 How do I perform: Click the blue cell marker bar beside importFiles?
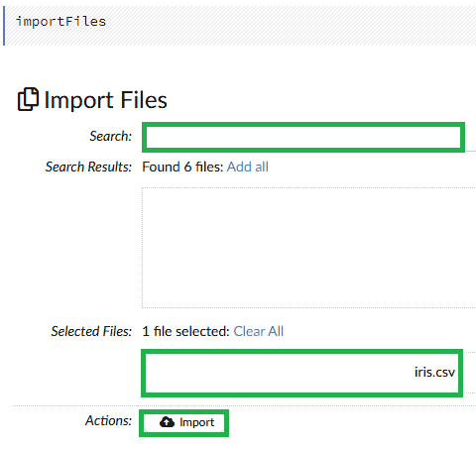pyautogui.click(x=4, y=26)
